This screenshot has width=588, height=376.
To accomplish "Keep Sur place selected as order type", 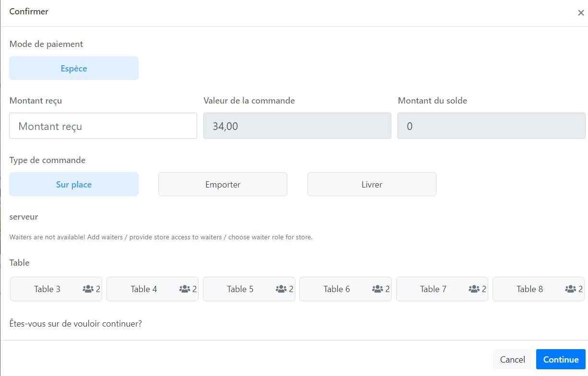I will pos(73,184).
